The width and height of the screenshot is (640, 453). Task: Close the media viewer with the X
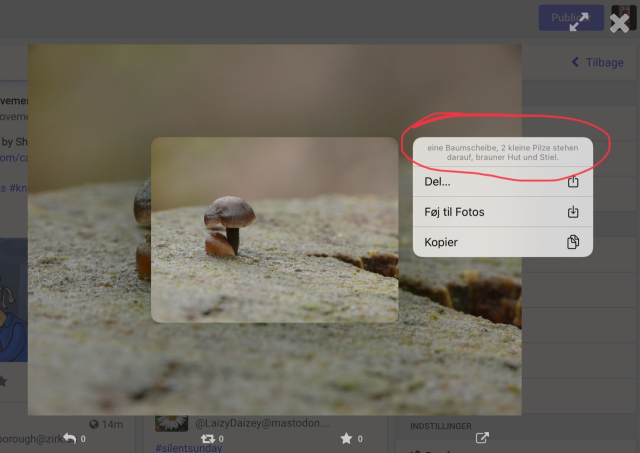coord(620,23)
